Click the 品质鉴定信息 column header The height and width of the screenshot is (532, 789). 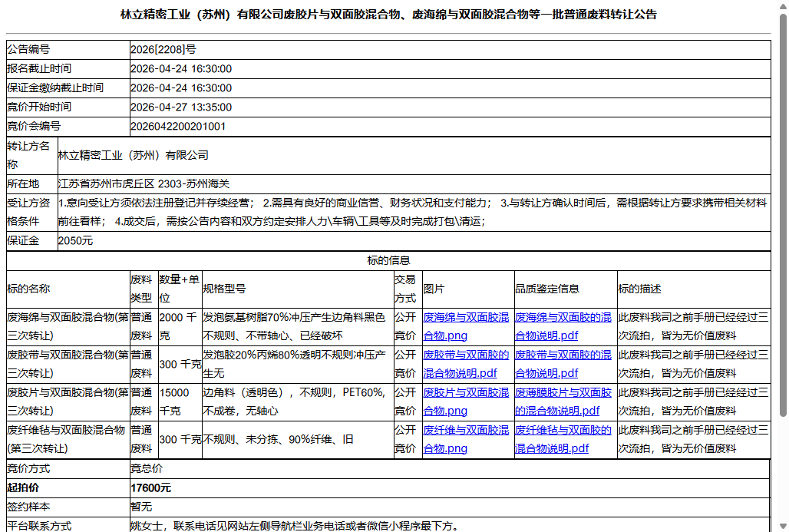click(547, 289)
